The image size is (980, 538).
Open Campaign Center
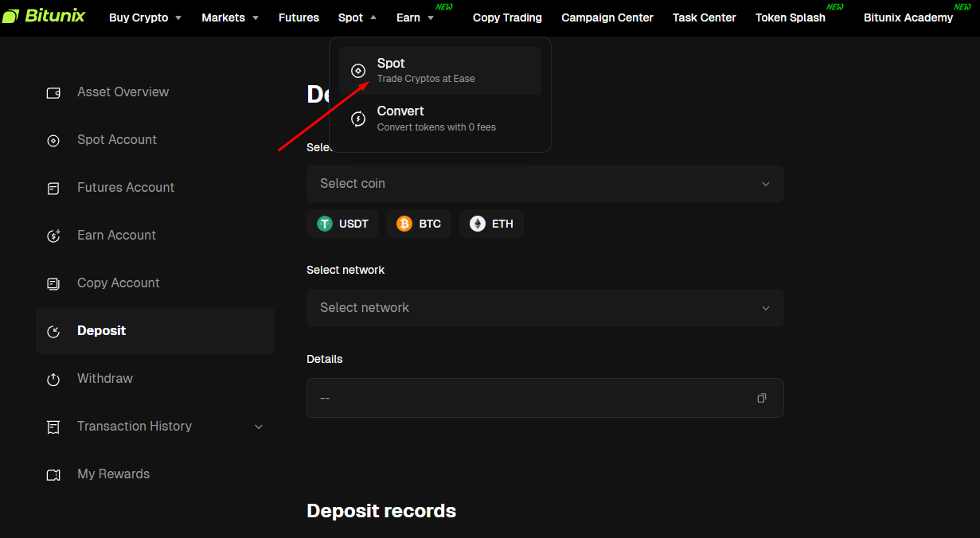coord(607,18)
